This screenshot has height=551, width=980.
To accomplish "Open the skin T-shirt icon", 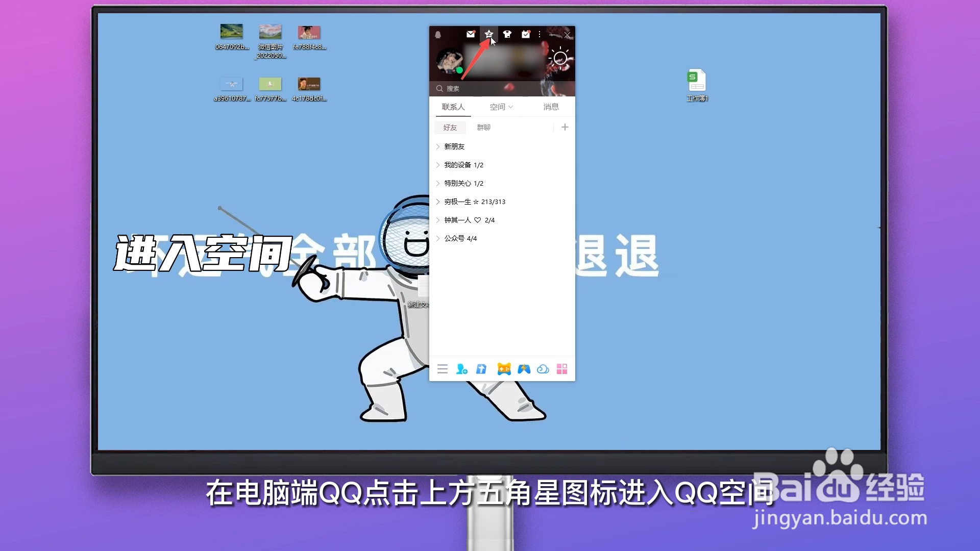I will [507, 34].
